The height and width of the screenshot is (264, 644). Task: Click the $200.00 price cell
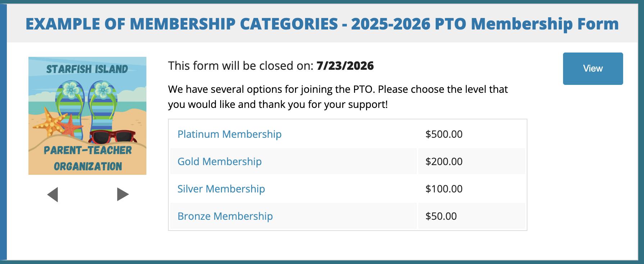(444, 161)
